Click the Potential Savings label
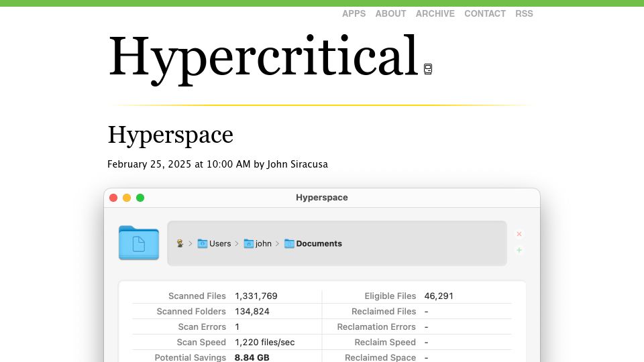 tap(190, 357)
